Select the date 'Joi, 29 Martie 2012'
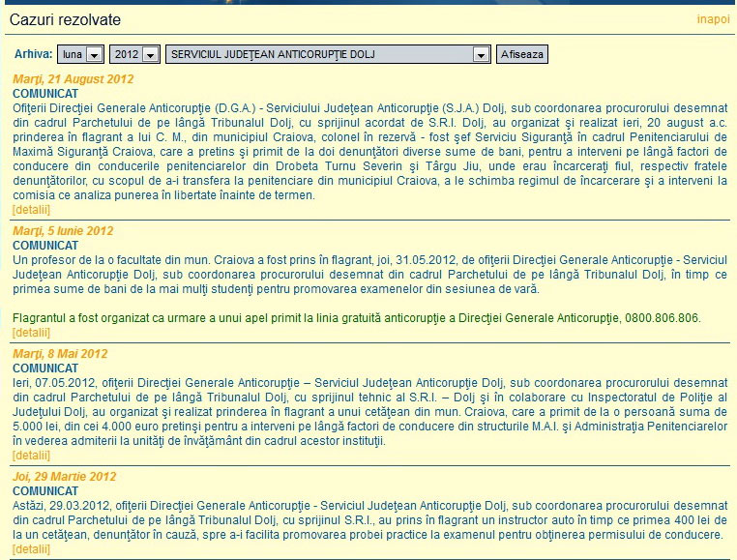Image resolution: width=737 pixels, height=560 pixels. click(65, 476)
